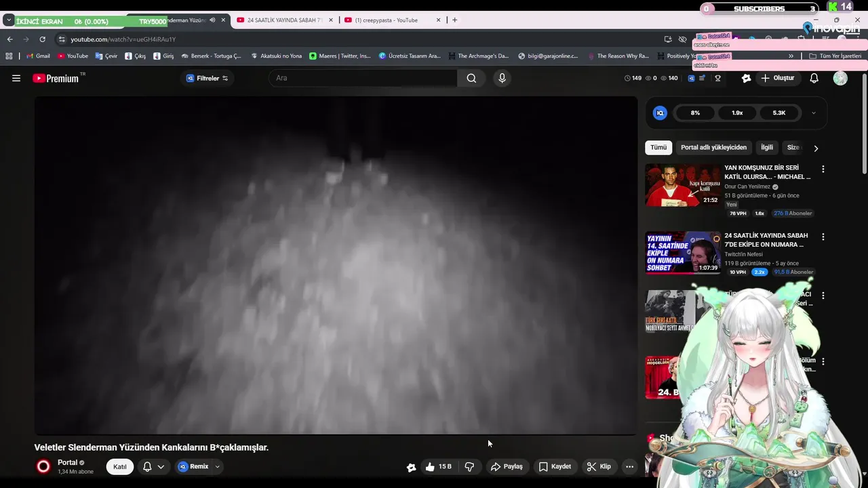
Task: Open more actions menu under the video
Action: [629, 466]
